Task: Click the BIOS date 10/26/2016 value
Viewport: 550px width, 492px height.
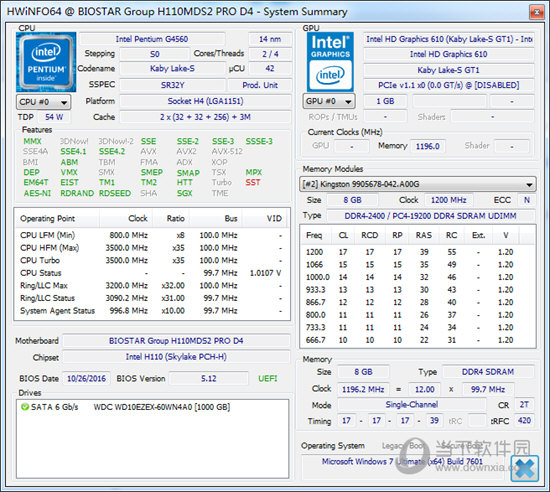Action: [86, 379]
